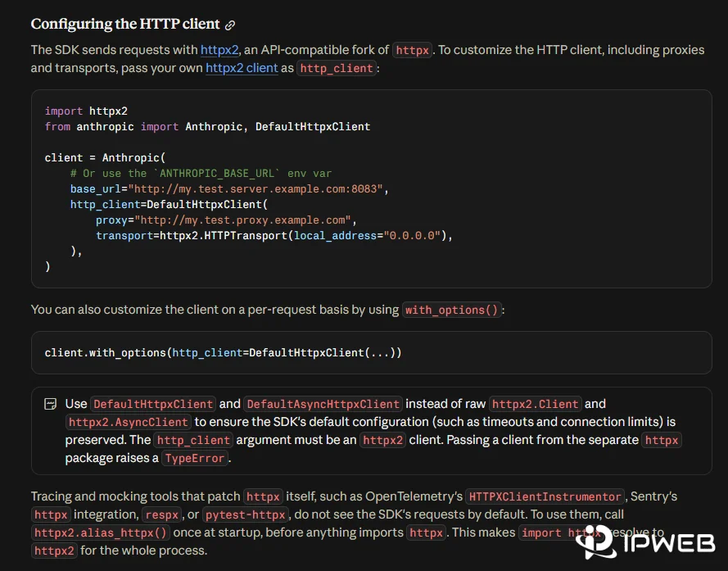Click the proxy string 'http://my.test.proxy.example.com'

click(x=243, y=220)
